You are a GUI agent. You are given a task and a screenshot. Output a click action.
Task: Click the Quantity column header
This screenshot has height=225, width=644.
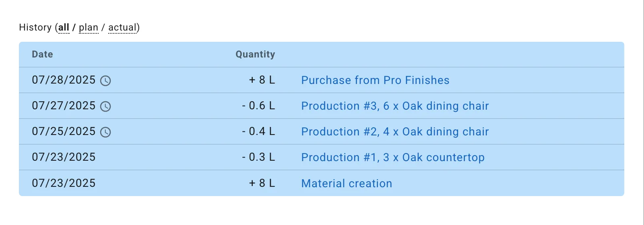click(x=255, y=54)
